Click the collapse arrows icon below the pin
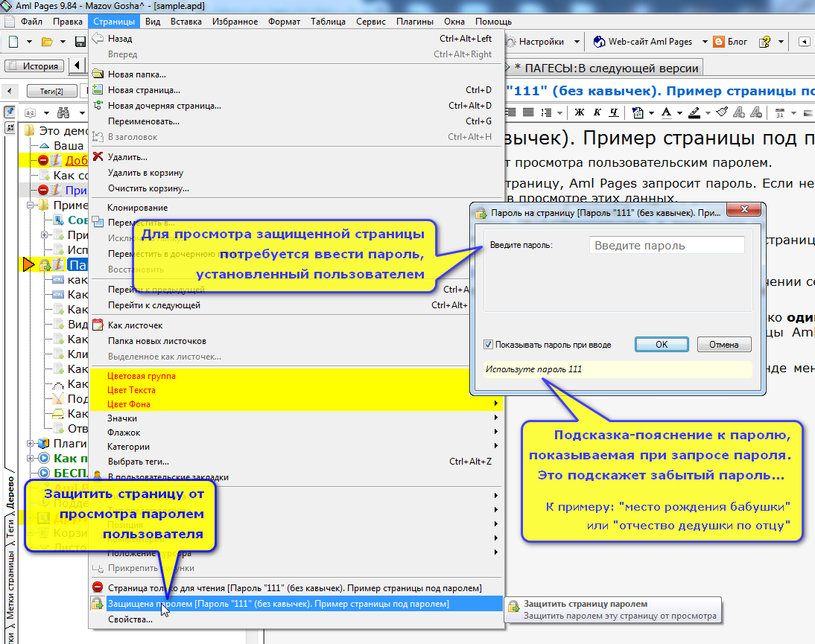 [x=10, y=127]
